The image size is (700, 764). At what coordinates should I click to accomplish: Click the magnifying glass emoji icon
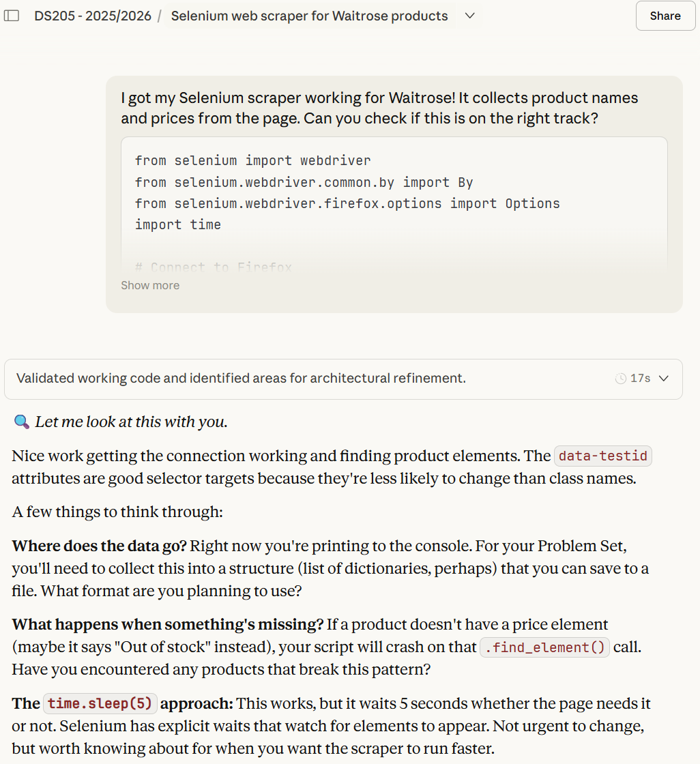point(21,422)
